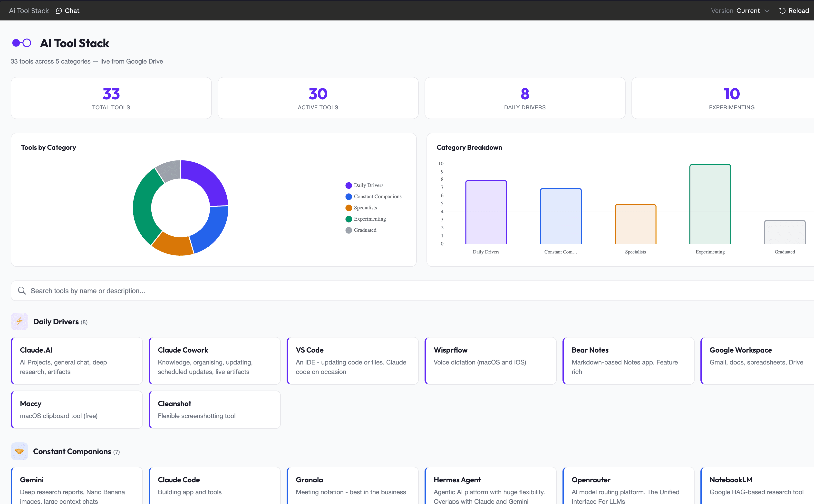
Task: Open the Claude Cowork tool card
Action: point(214,361)
